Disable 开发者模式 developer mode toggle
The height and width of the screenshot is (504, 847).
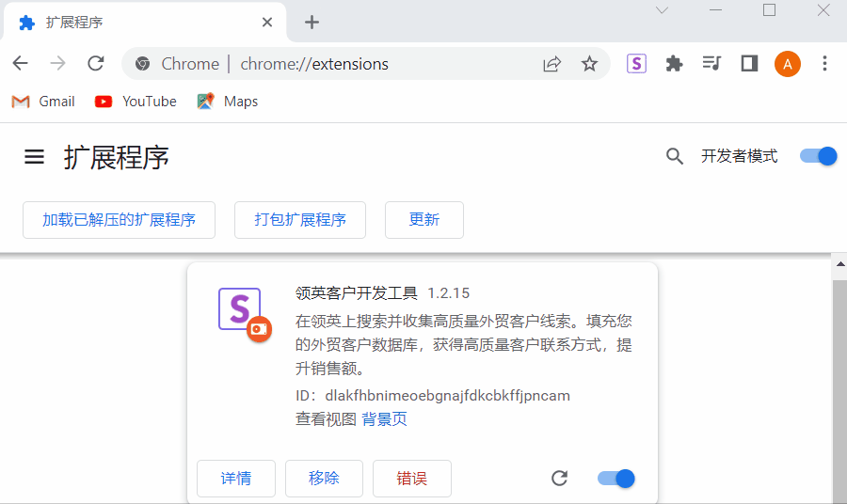[818, 157]
